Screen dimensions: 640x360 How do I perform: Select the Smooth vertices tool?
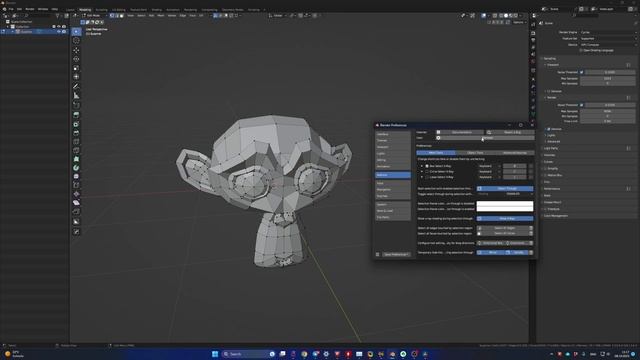pos(76,176)
